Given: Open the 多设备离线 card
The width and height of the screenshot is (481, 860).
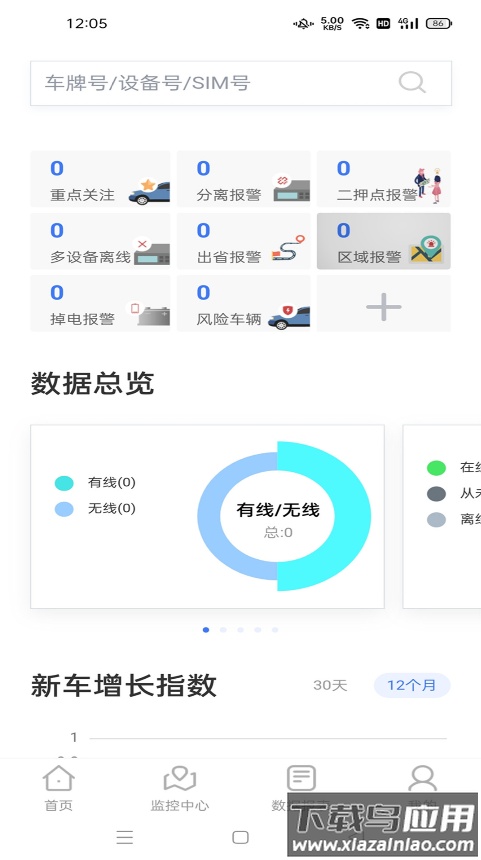Looking at the screenshot, I should (x=100, y=241).
